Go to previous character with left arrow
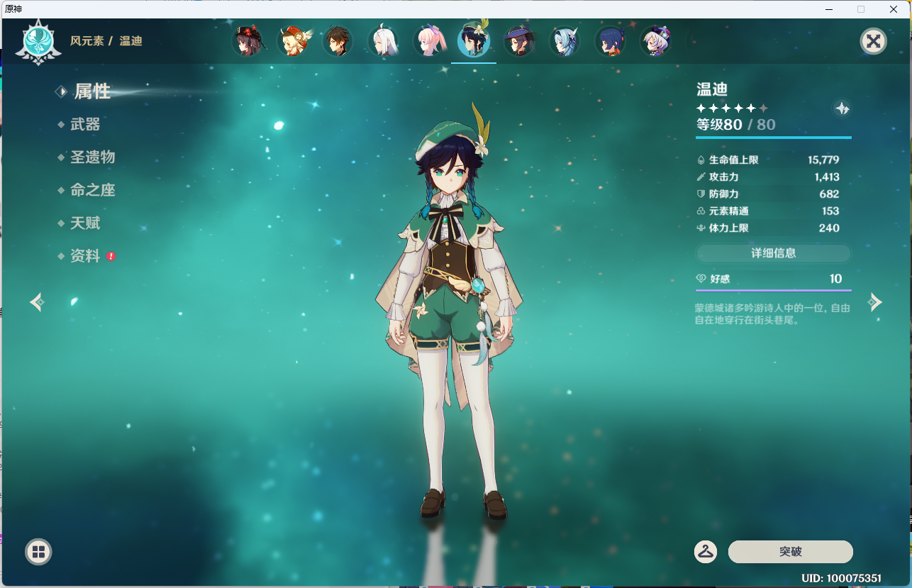912x588 pixels. coord(38,302)
